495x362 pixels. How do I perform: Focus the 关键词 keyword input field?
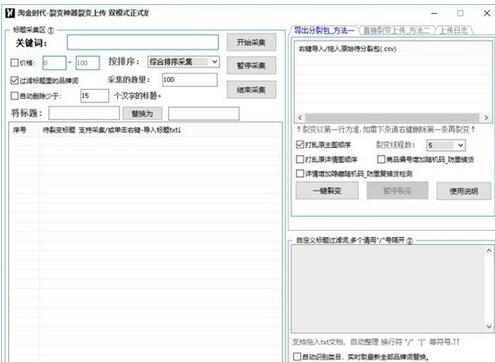[x=143, y=42]
